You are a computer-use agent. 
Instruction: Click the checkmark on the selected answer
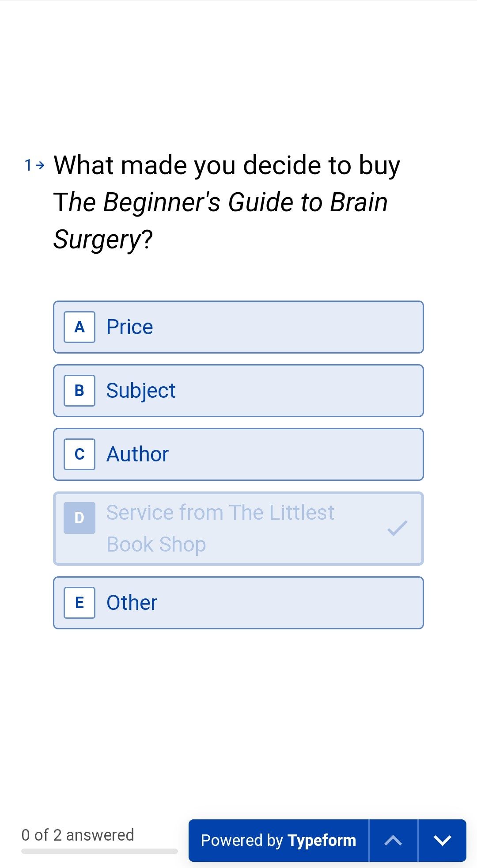(x=397, y=528)
